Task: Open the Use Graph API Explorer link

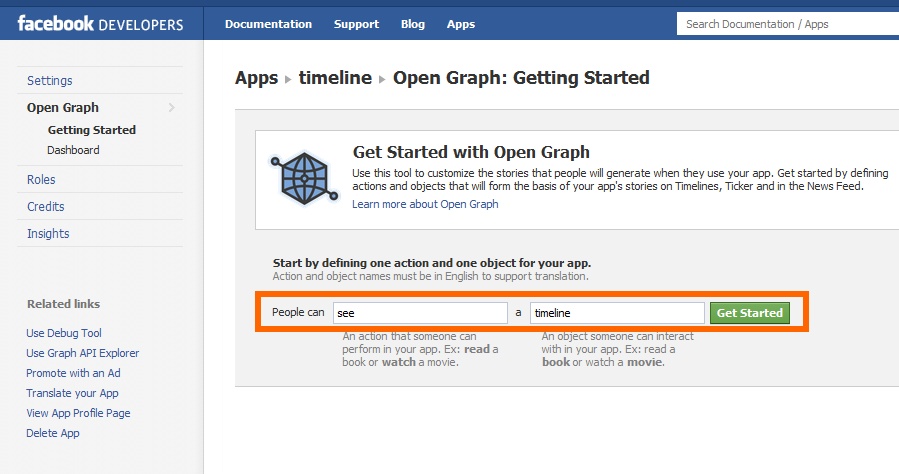Action: point(83,353)
